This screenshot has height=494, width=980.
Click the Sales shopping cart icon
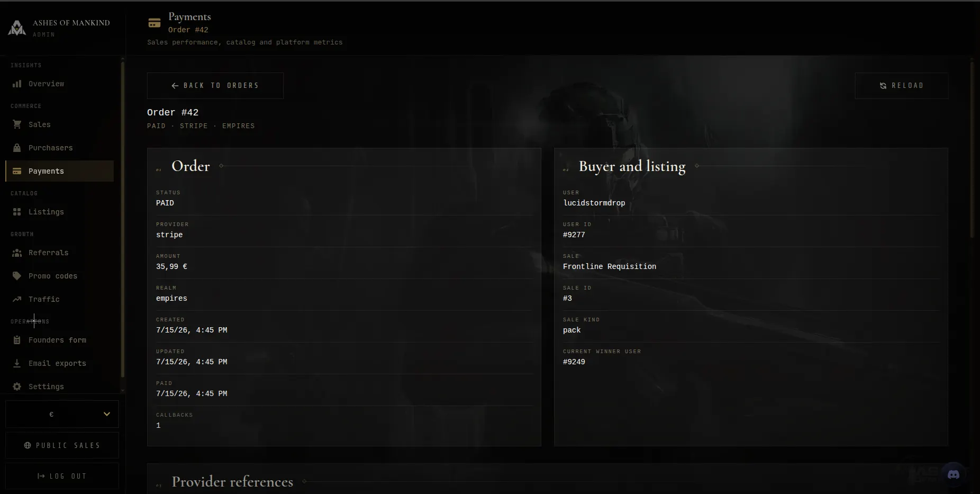[x=17, y=124]
